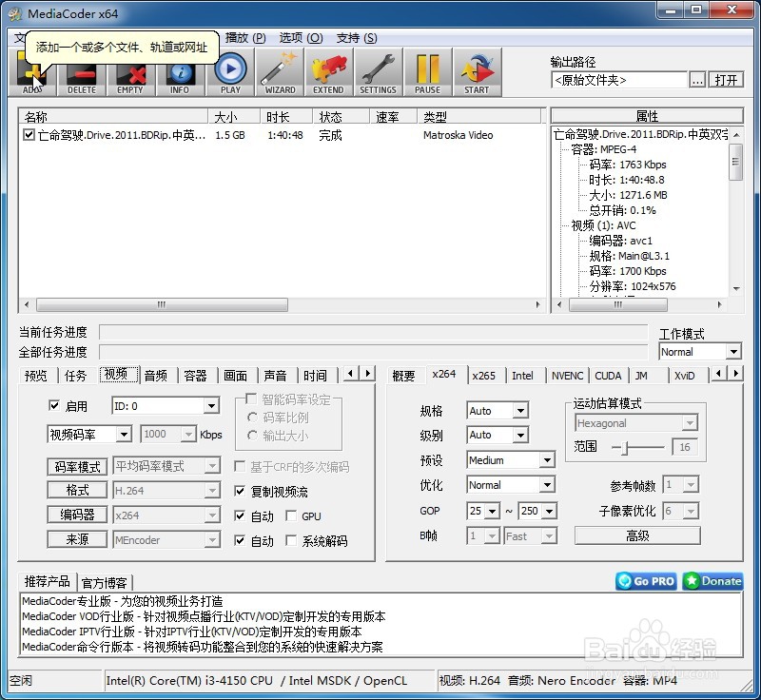Click the 名称 column header
The width and height of the screenshot is (761, 700).
point(113,116)
